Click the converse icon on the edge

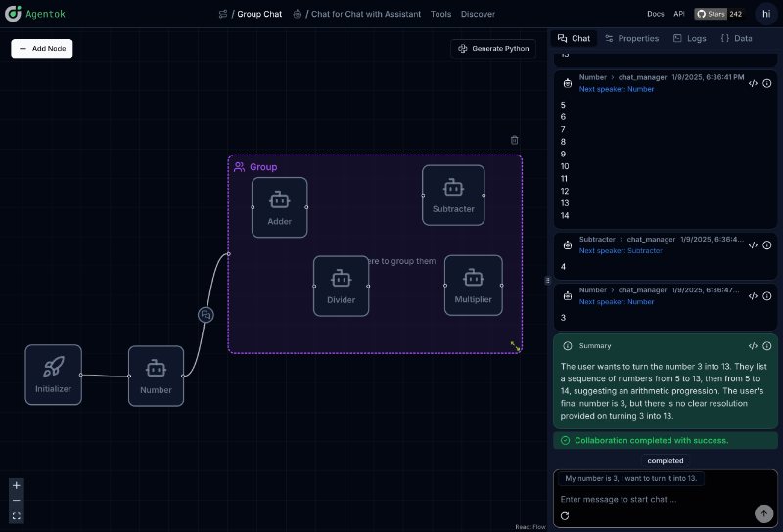pos(206,315)
